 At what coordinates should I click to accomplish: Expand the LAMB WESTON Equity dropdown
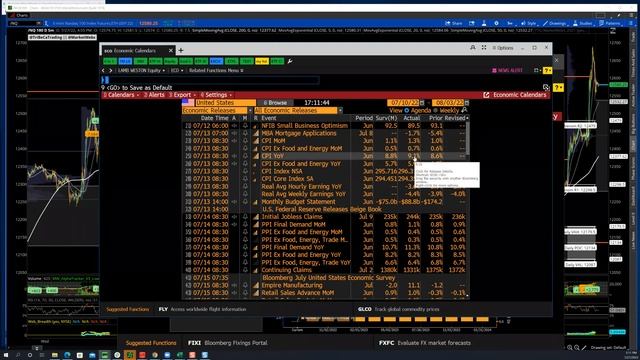pyautogui.click(x=141, y=71)
